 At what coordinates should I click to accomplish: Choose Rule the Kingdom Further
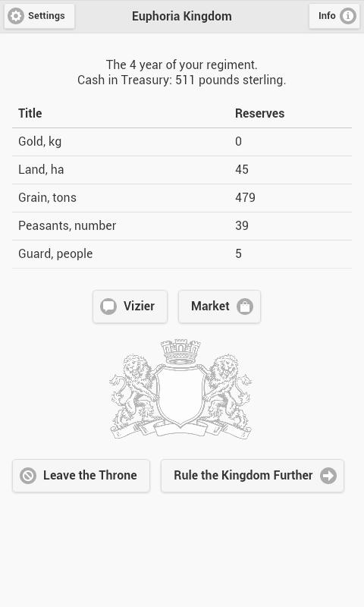point(253,476)
